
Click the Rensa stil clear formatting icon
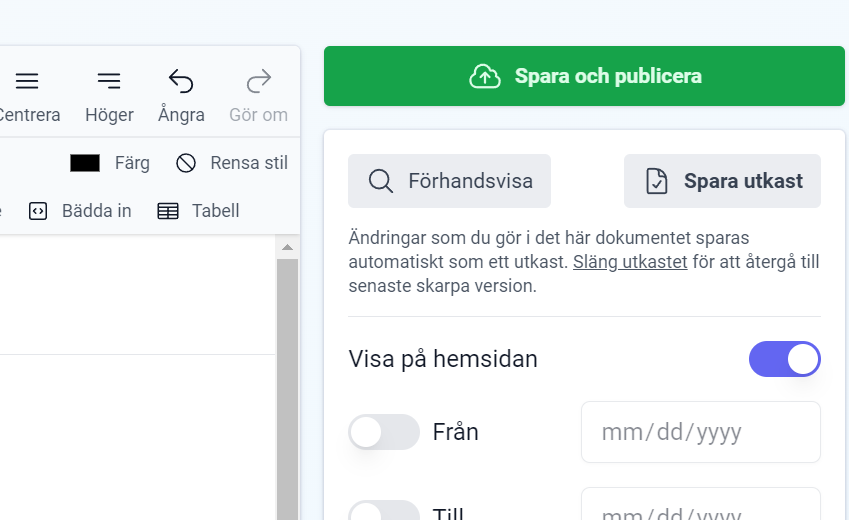tap(186, 163)
